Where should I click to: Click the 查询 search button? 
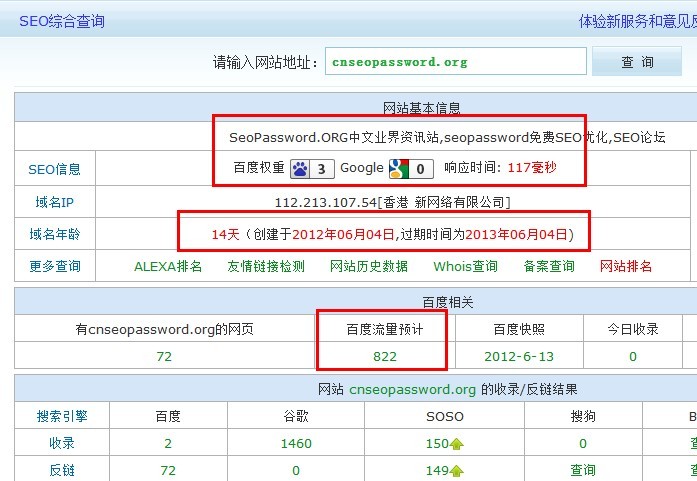click(637, 61)
